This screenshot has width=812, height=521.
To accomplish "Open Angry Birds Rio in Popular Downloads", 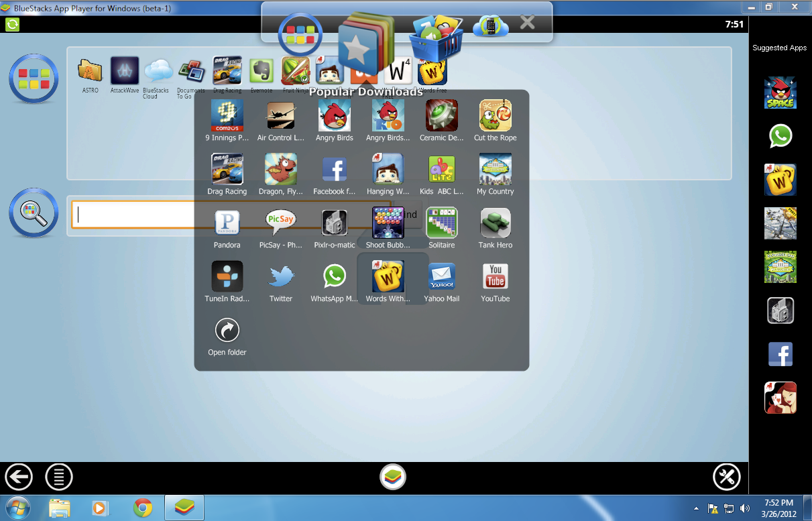I will (x=388, y=116).
